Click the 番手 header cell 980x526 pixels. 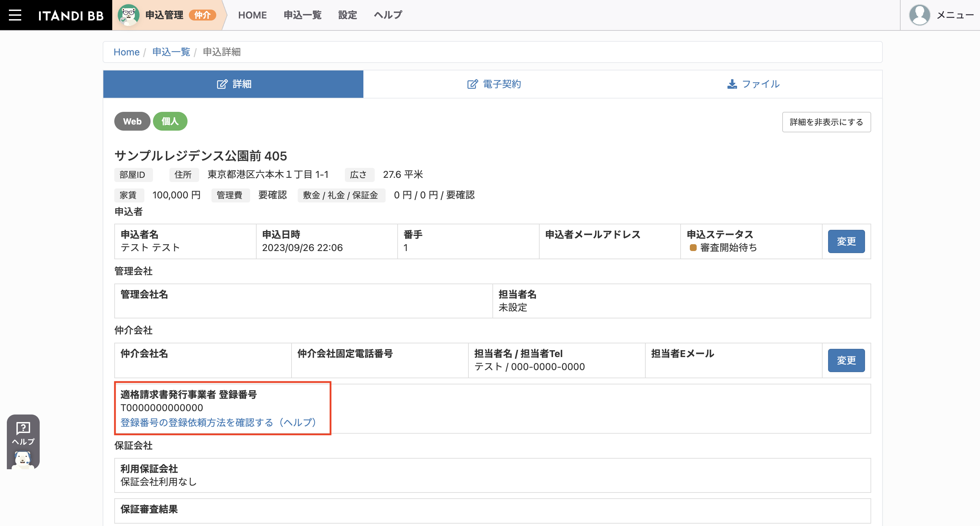468,241
